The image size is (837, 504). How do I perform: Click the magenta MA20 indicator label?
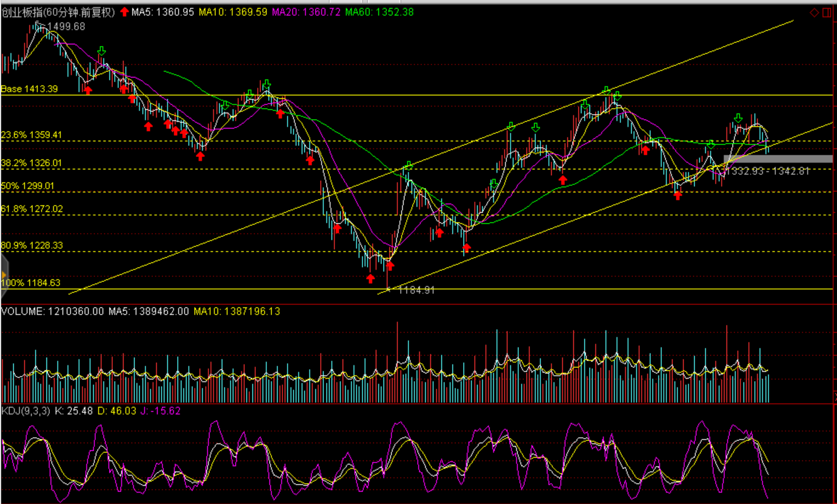(x=306, y=12)
